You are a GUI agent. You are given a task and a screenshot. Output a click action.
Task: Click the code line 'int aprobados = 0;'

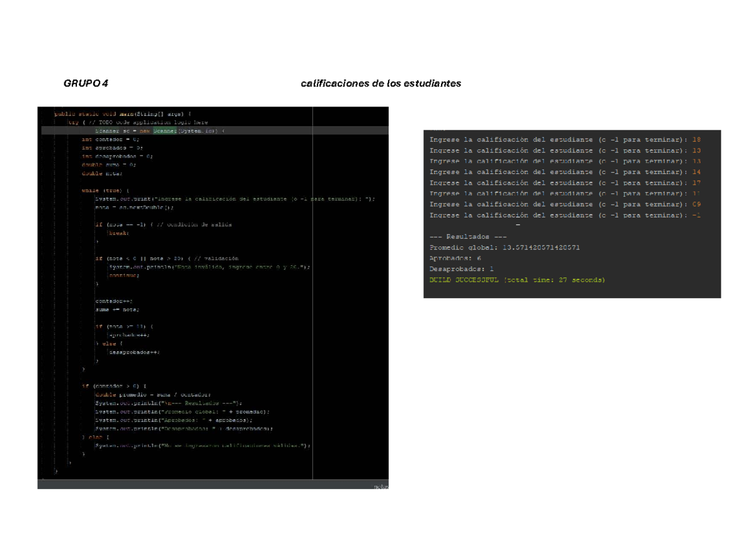(x=112, y=147)
